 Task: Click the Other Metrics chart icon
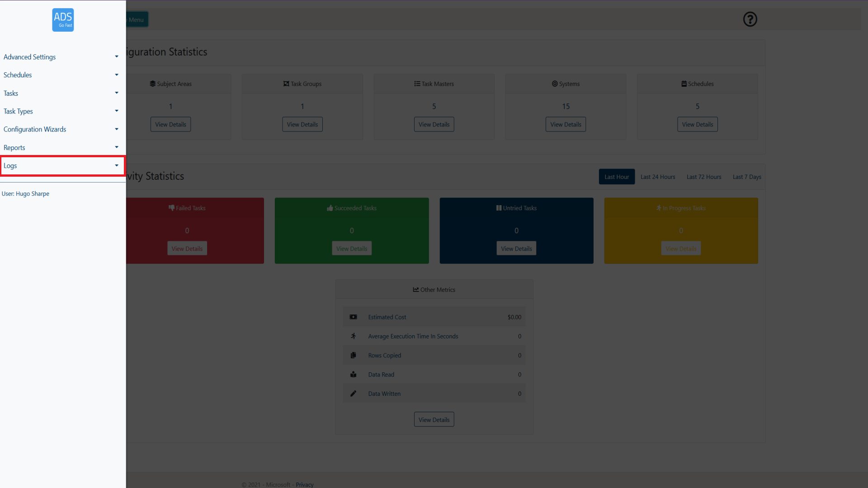[415, 290]
